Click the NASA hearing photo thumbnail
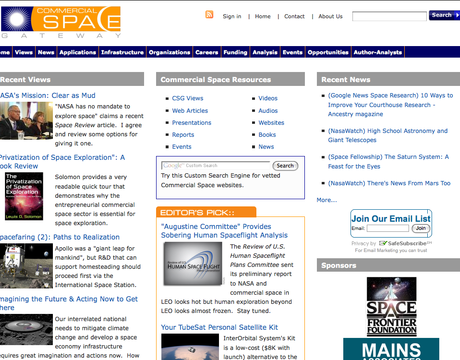460x360 pixels. (26, 121)
